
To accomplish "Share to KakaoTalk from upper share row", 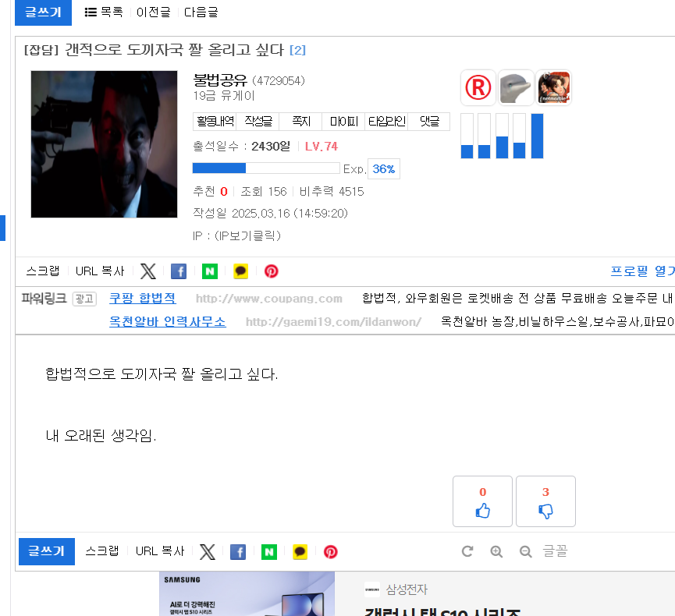I will (x=240, y=271).
